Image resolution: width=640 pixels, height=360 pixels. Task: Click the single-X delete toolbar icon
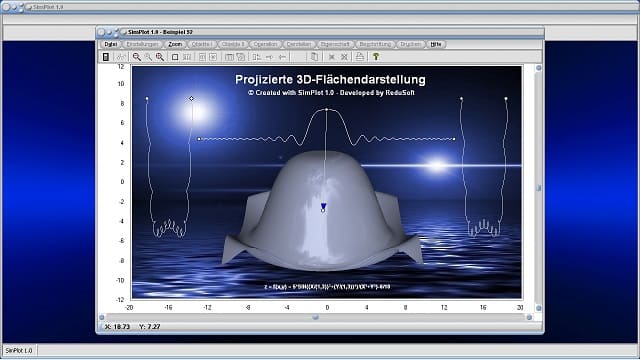332,57
